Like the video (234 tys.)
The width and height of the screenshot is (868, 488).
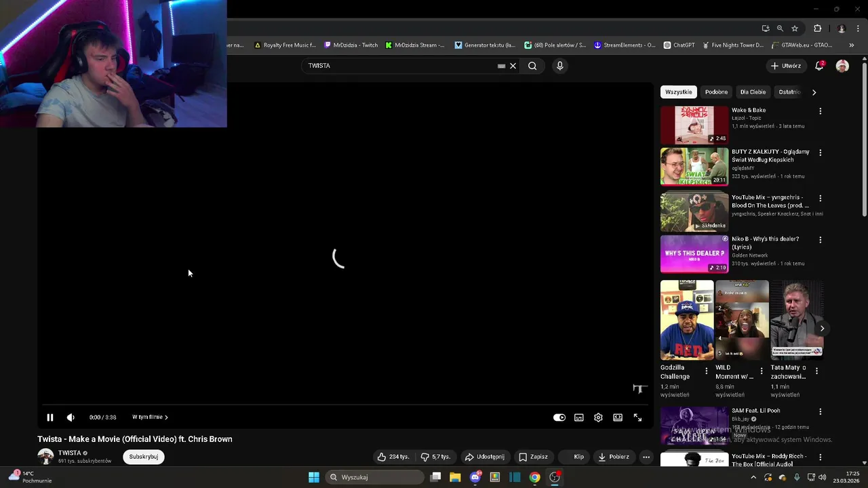[393, 457]
